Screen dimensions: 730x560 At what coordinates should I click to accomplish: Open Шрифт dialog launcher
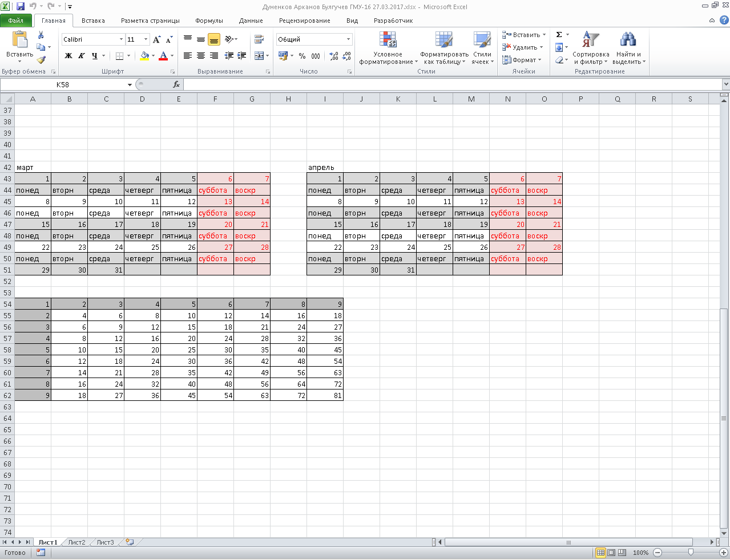[x=172, y=72]
